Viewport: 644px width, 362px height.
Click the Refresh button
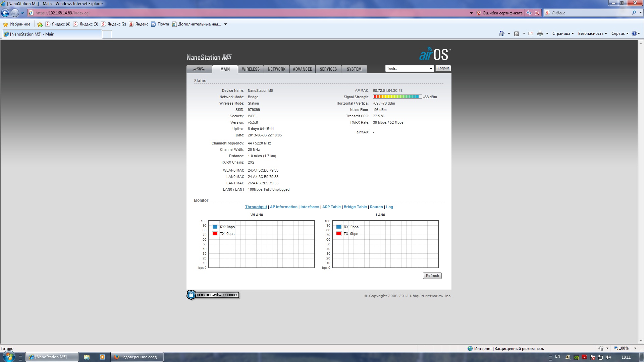[432, 276]
